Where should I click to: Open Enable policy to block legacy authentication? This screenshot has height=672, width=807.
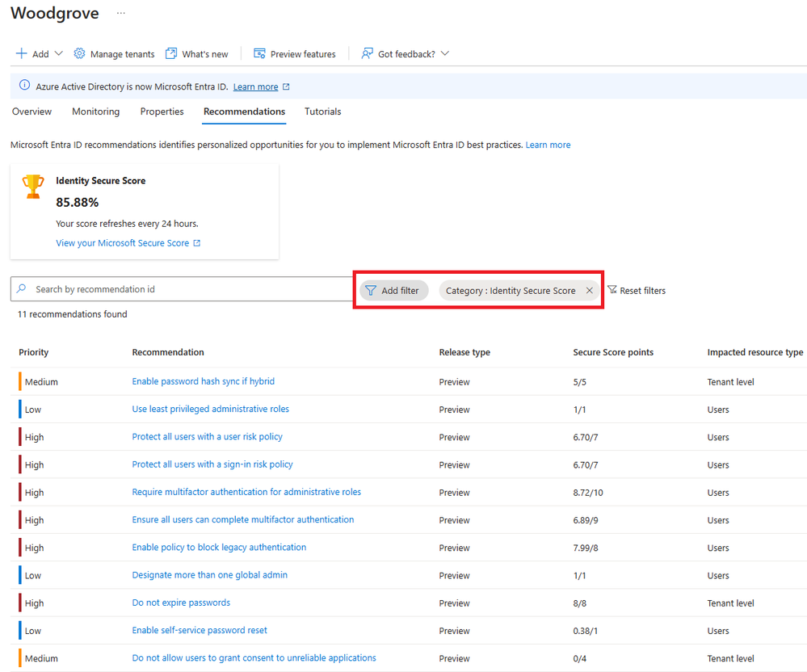click(x=219, y=548)
